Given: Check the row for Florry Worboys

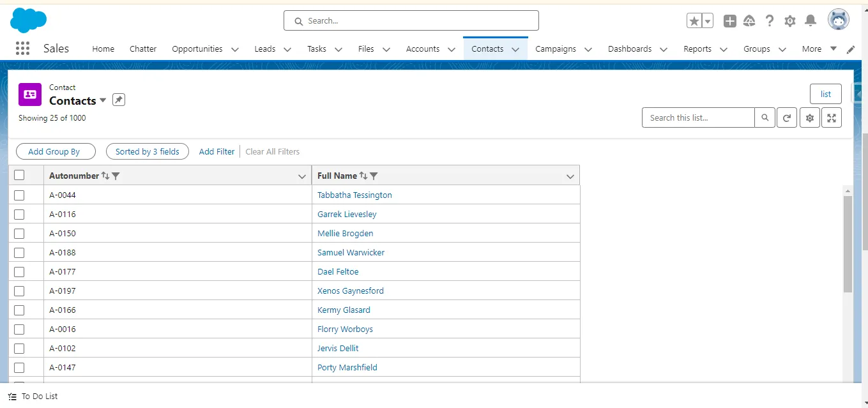Looking at the screenshot, I should 19,329.
